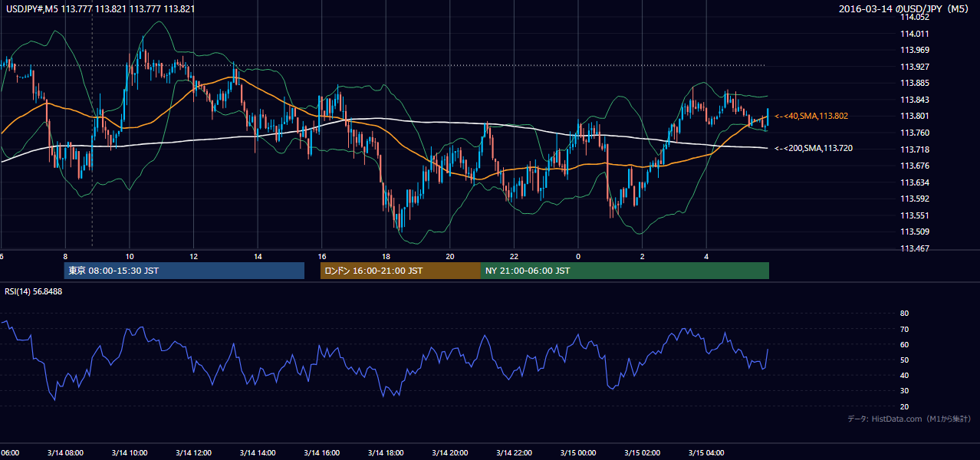Image resolution: width=980 pixels, height=460 pixels.
Task: Click the 3/15 00:00 time axis label
Action: click(578, 452)
